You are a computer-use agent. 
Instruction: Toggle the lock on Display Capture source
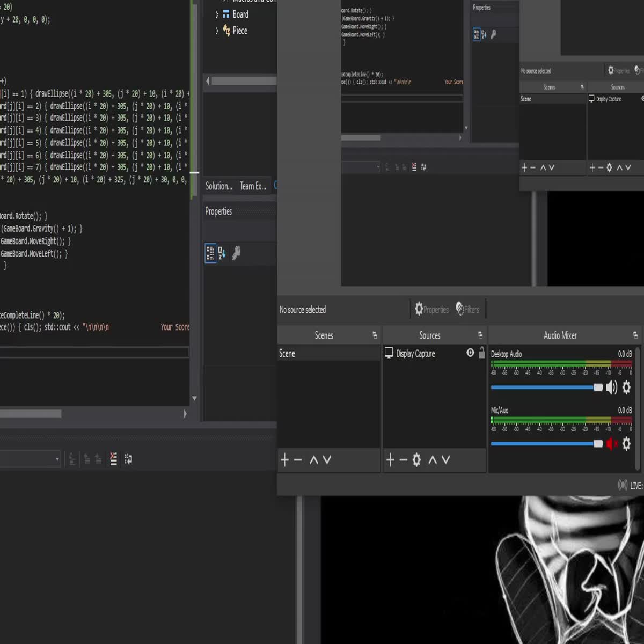point(482,353)
